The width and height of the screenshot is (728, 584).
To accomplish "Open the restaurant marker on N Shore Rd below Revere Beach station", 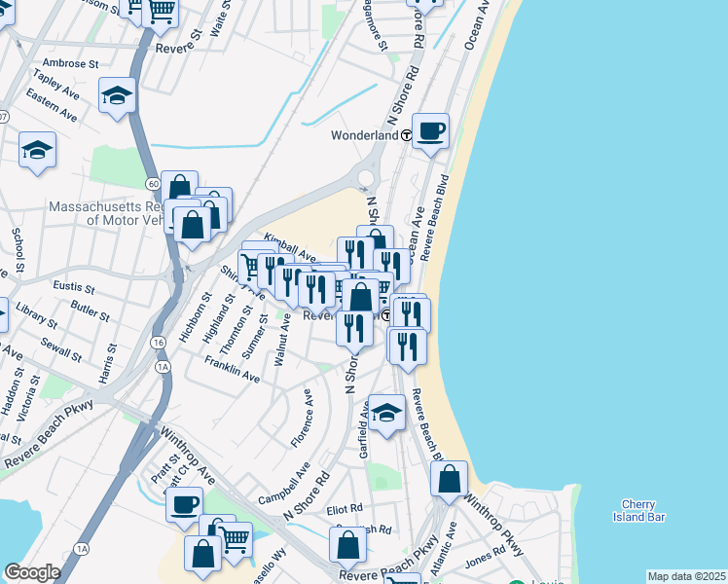I will [x=354, y=332].
